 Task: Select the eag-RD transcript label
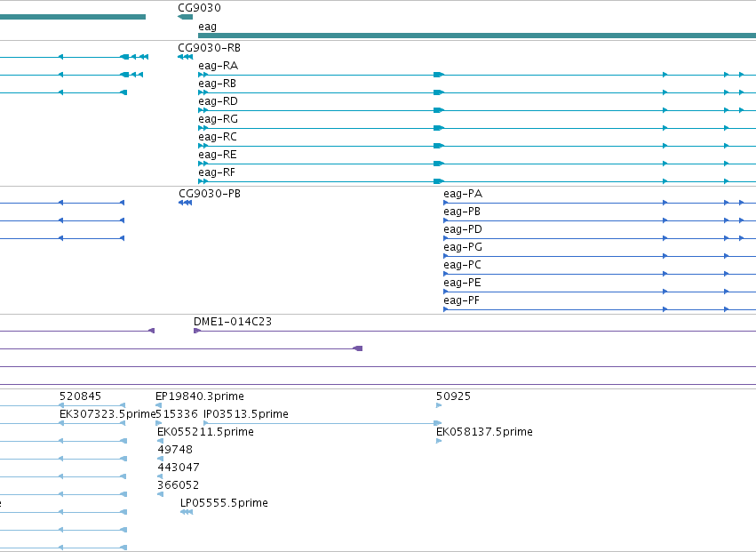coord(218,101)
